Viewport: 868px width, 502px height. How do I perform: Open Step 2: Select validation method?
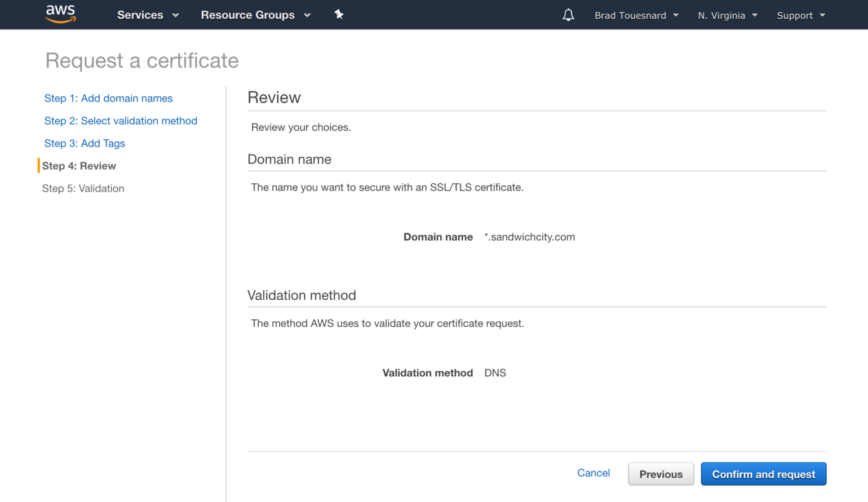coord(121,121)
